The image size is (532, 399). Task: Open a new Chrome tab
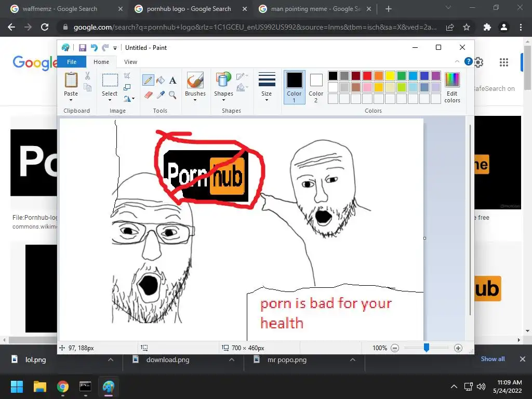389,9
